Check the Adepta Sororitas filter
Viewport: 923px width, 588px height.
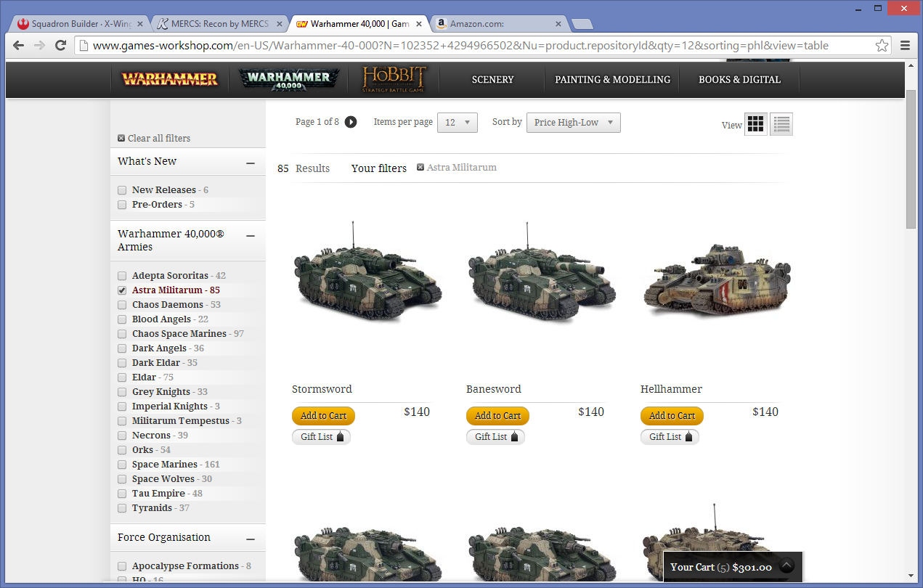coord(122,276)
